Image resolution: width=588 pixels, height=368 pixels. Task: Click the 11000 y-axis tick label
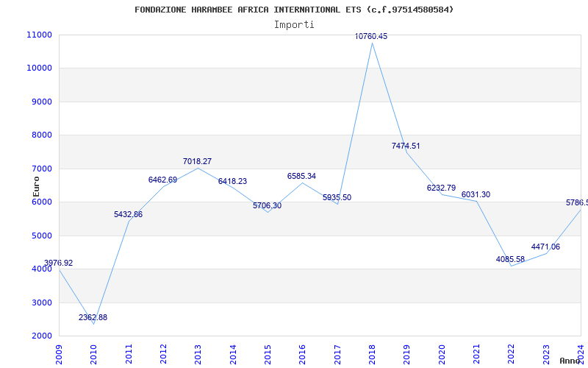(x=39, y=35)
